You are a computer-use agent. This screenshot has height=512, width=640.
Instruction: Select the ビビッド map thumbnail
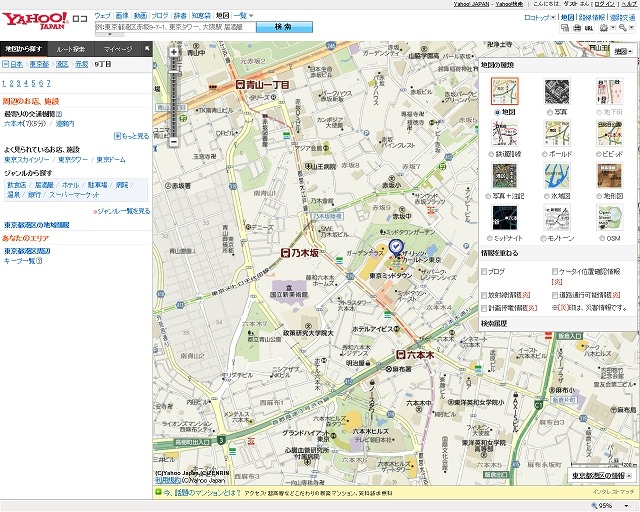(609, 133)
